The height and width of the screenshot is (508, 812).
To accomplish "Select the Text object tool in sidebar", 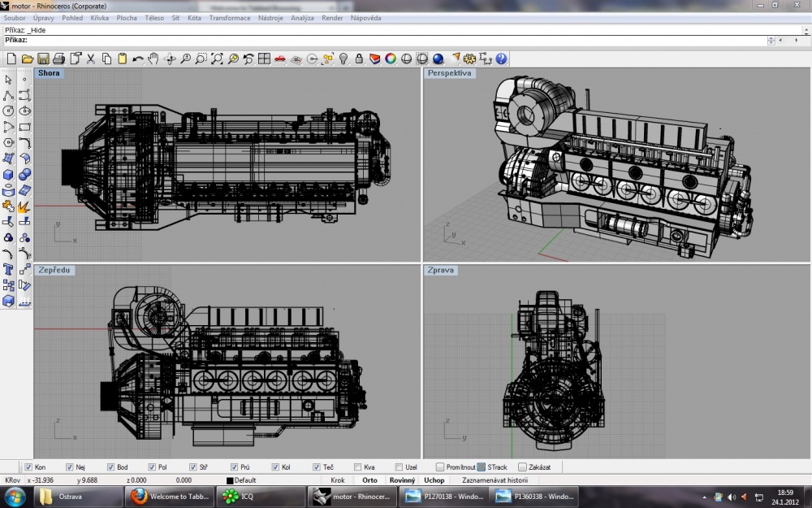I will pyautogui.click(x=8, y=270).
